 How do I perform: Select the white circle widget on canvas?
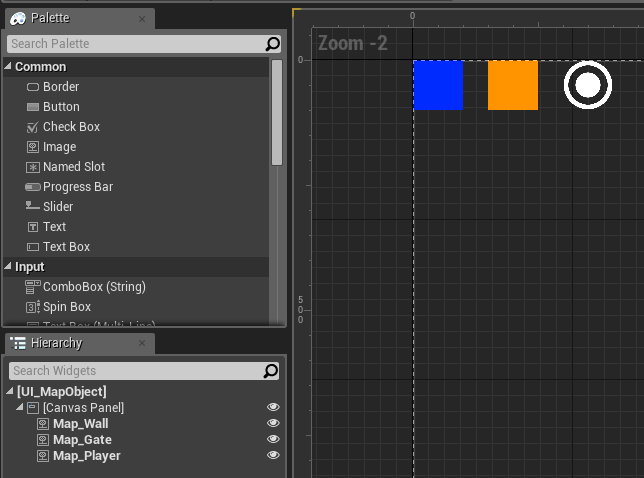(588, 85)
